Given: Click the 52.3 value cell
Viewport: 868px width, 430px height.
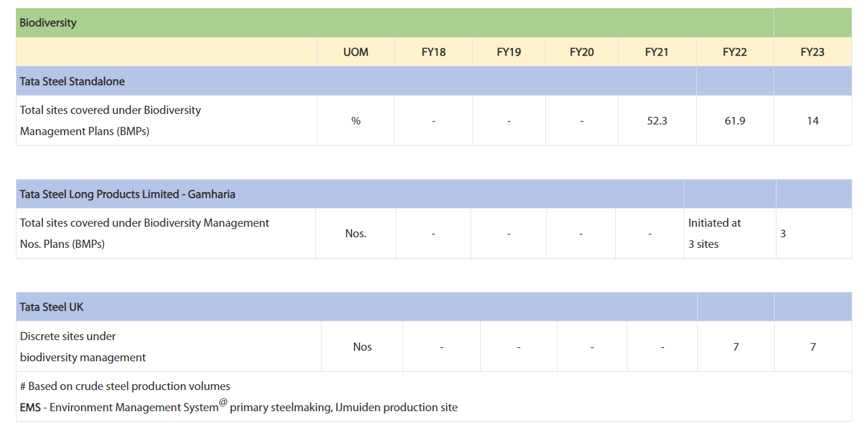Looking at the screenshot, I should coord(657,120).
